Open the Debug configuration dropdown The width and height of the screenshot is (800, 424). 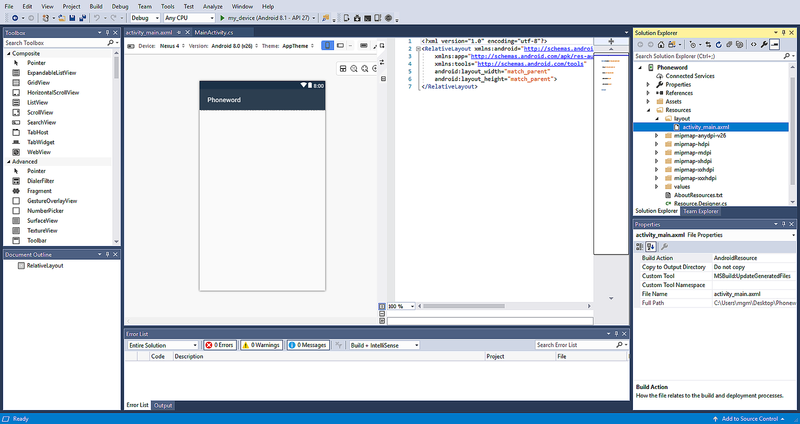144,18
